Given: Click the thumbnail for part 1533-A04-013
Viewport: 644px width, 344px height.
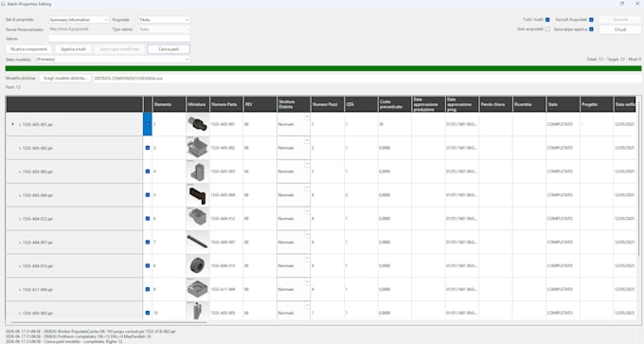Looking at the screenshot, I should [198, 266].
